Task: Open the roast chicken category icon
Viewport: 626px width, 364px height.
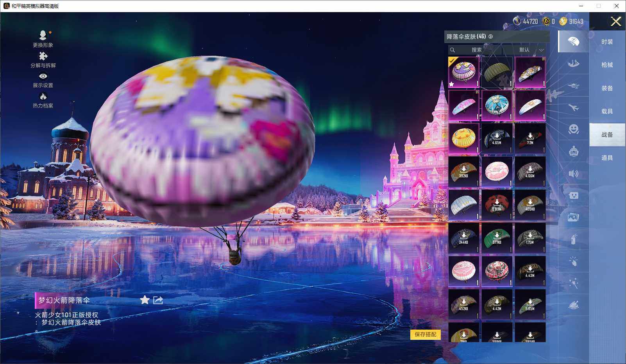Action: [573, 305]
